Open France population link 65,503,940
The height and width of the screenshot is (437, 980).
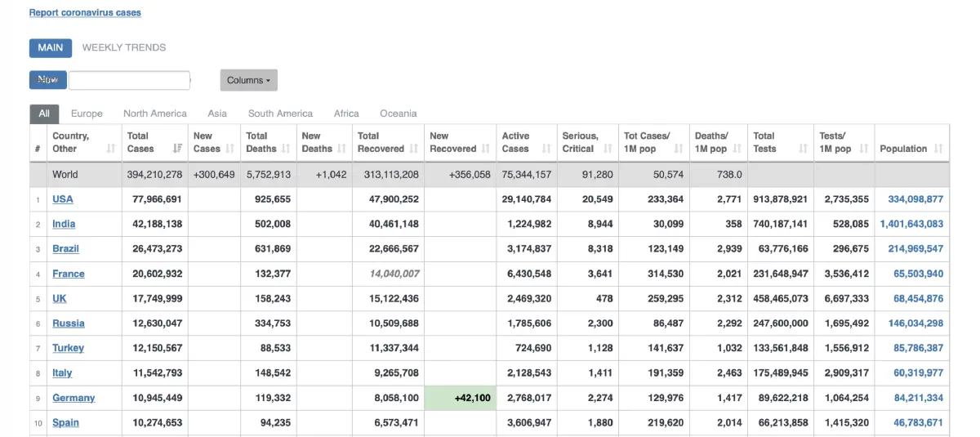coord(919,274)
